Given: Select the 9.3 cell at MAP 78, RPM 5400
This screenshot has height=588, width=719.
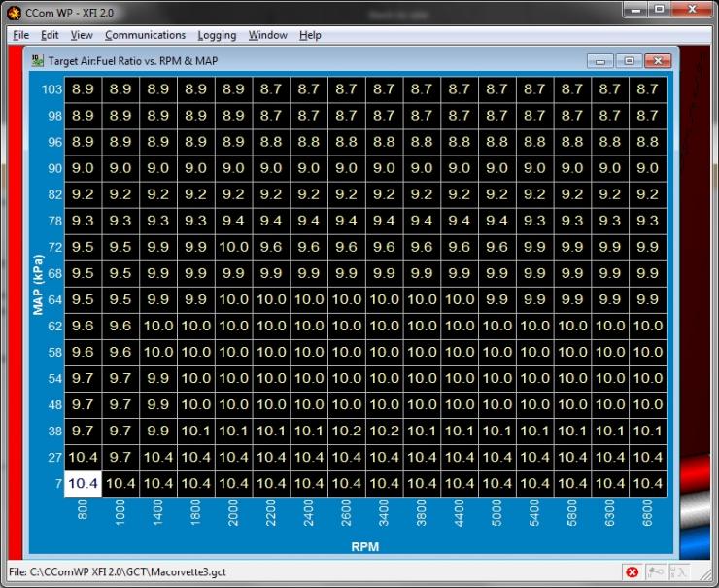Looking at the screenshot, I should tap(534, 221).
